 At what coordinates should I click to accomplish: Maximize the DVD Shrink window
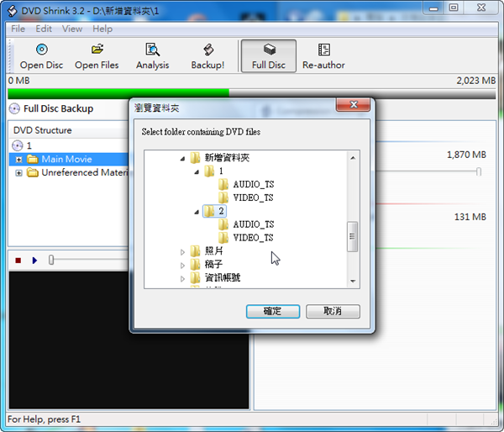click(454, 8)
